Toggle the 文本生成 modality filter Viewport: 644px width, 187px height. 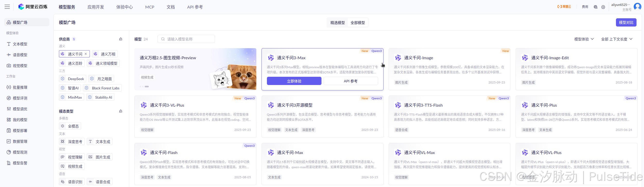[x=100, y=142]
